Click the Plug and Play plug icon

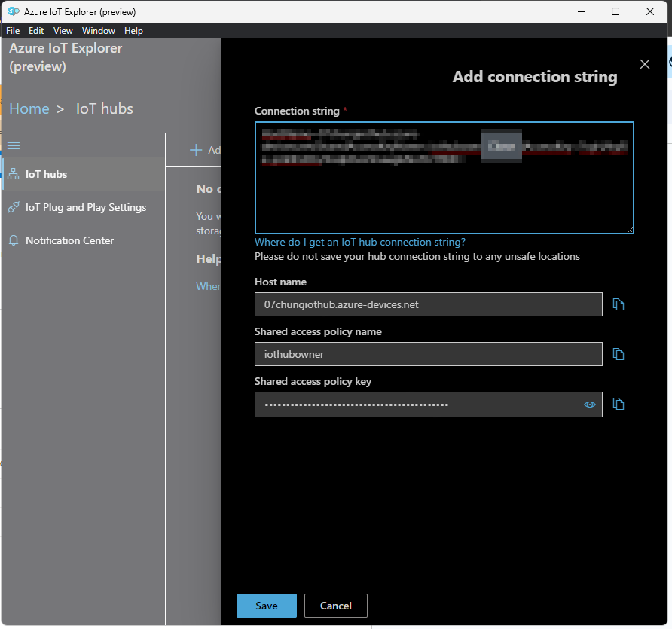pos(14,207)
